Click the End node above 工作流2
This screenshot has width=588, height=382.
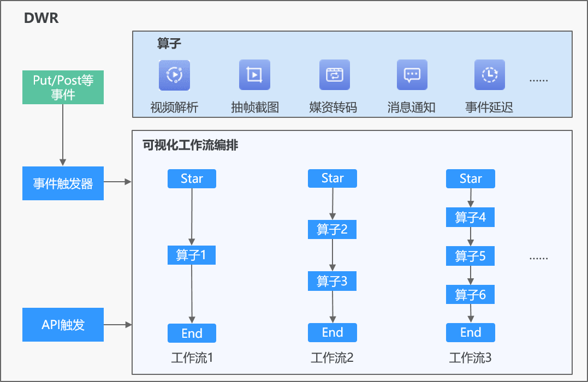[x=332, y=332]
